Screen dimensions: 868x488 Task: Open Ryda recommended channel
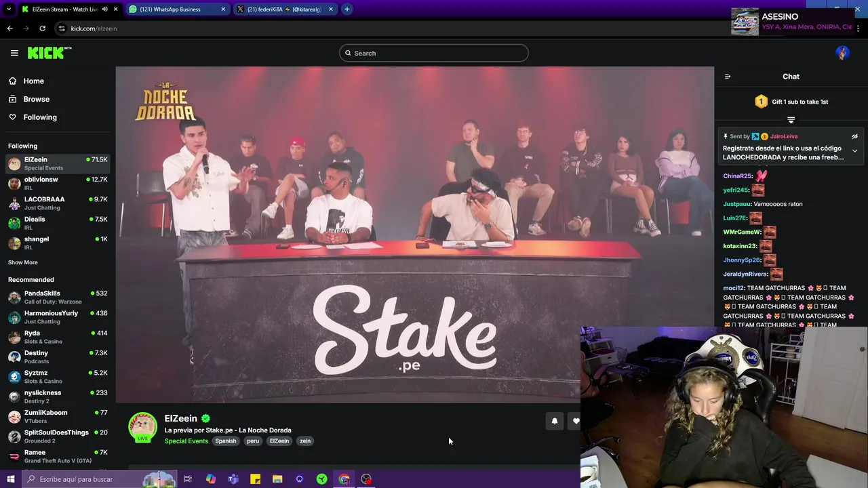(58, 337)
